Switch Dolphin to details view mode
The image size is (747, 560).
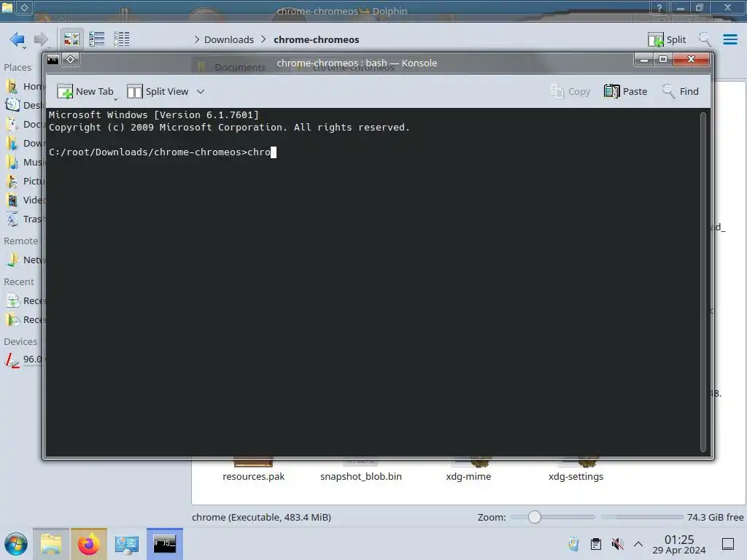pyautogui.click(x=122, y=39)
